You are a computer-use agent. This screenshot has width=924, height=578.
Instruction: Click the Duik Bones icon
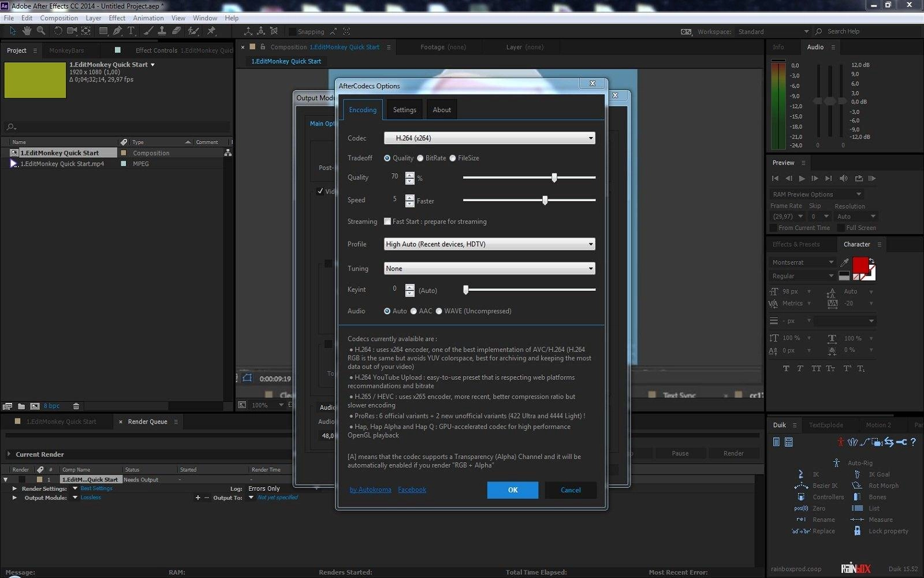pos(857,497)
